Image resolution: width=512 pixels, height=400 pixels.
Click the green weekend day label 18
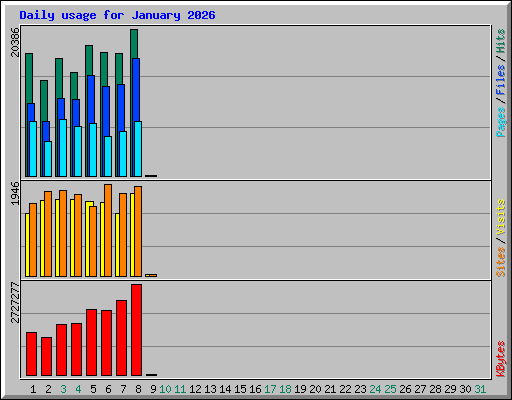pyautogui.click(x=285, y=389)
